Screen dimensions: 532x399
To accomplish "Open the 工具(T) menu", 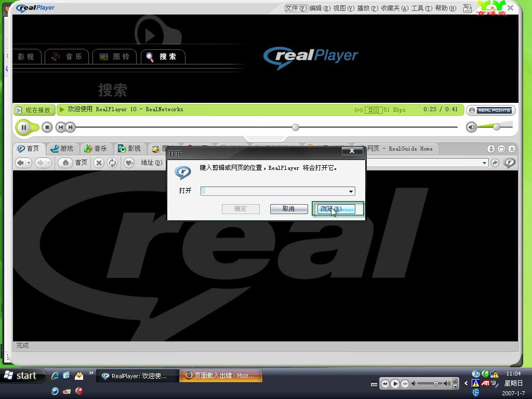I will [422, 8].
